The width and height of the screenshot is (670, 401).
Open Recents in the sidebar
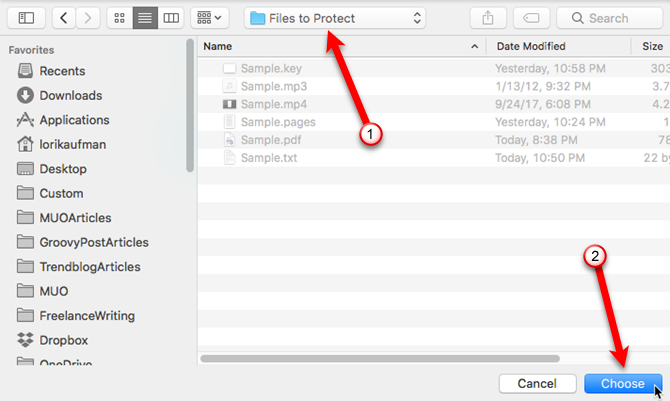tap(61, 71)
